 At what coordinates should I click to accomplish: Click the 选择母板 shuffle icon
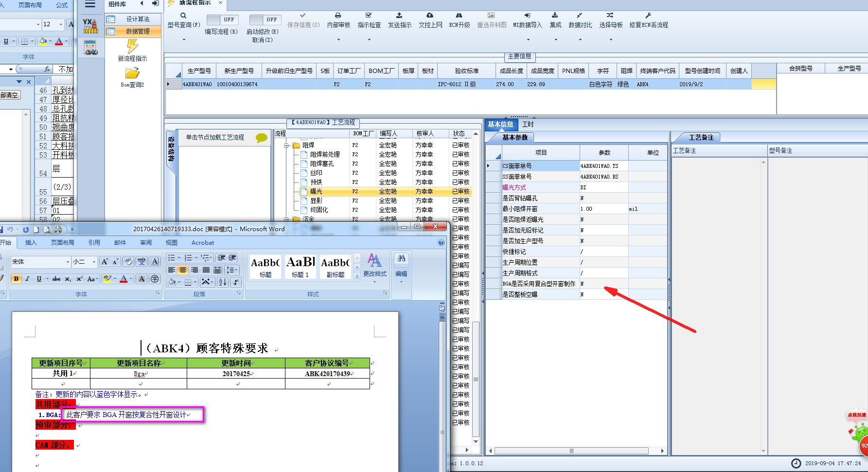click(610, 16)
